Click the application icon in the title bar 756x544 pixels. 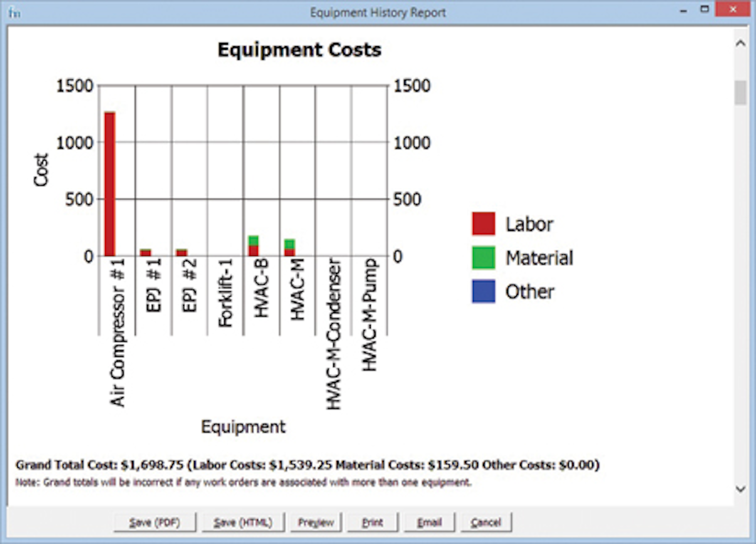point(14,12)
